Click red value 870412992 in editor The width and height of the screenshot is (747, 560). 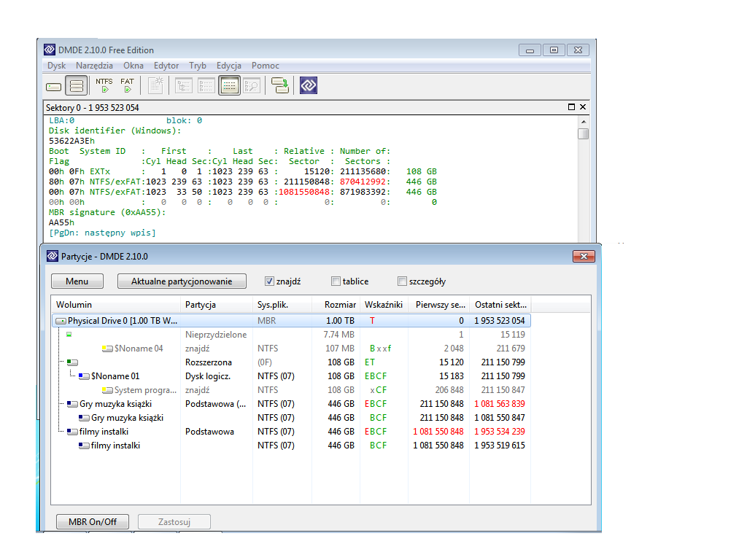tap(363, 182)
